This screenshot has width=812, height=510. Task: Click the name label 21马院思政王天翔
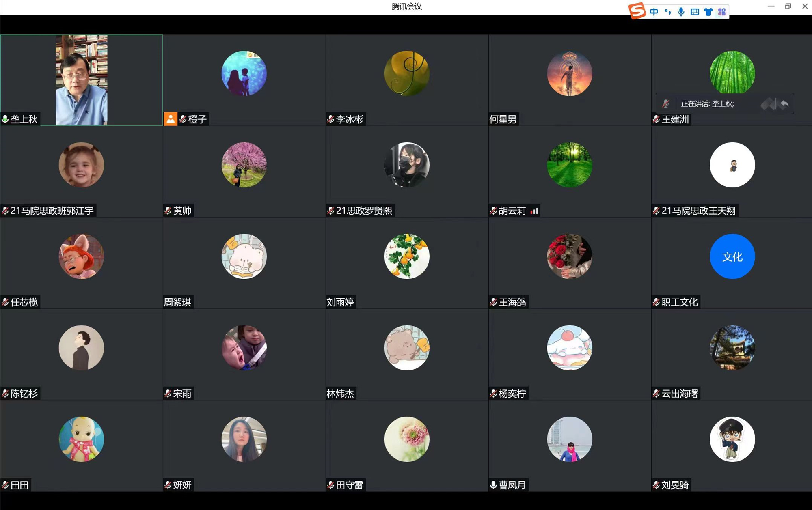pos(698,211)
